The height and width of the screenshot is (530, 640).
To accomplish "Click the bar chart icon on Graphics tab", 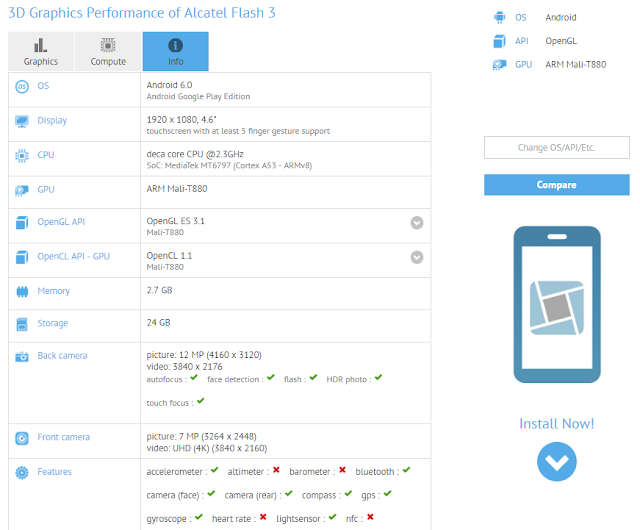I will 40,45.
